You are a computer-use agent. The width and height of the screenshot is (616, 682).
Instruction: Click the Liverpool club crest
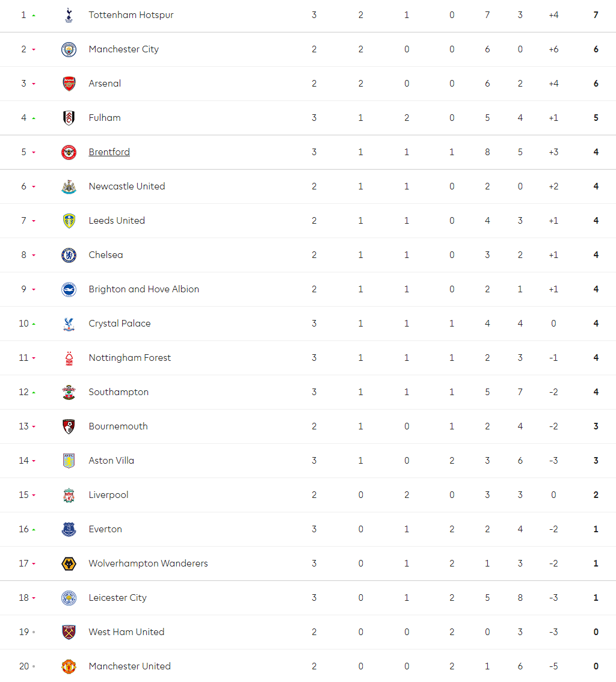coord(69,495)
